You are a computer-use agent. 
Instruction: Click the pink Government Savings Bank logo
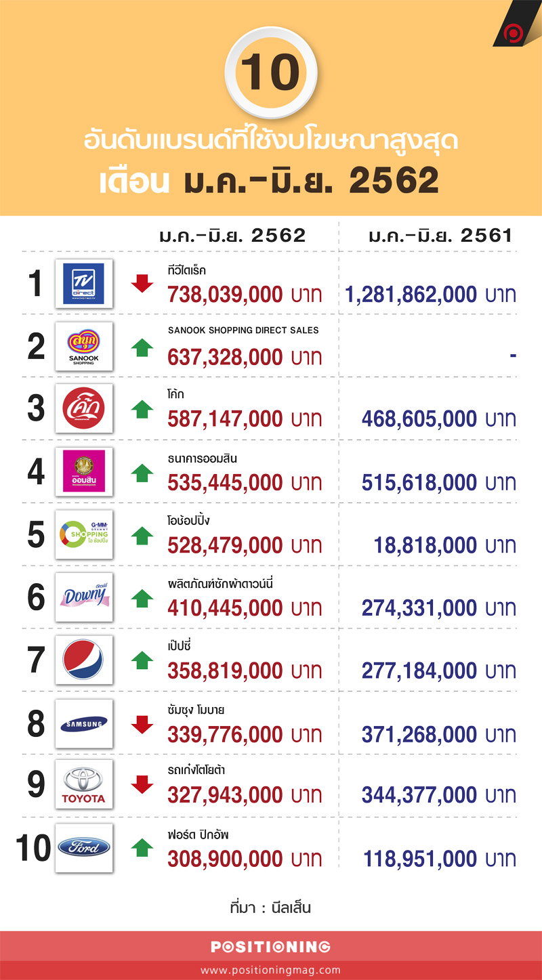click(83, 471)
